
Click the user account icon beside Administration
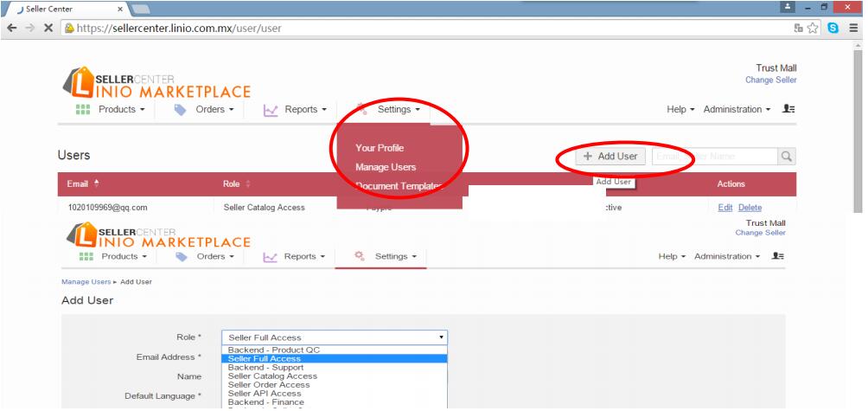(788, 109)
